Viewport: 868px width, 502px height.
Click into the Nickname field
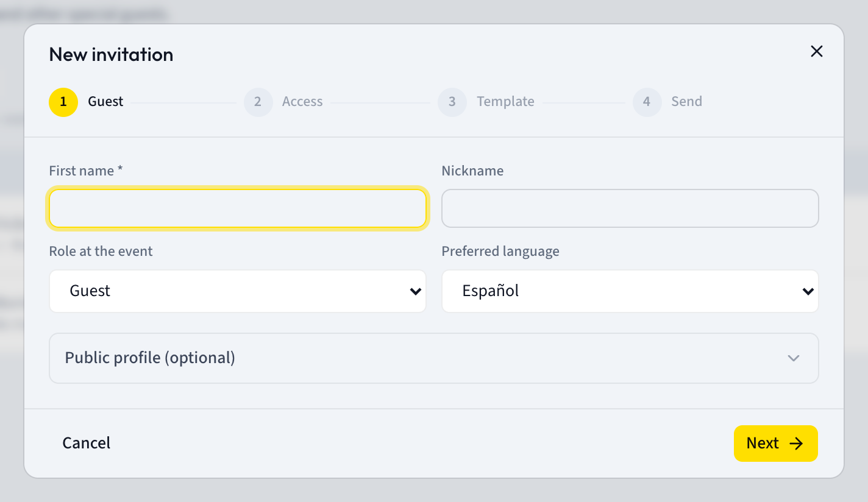630,208
